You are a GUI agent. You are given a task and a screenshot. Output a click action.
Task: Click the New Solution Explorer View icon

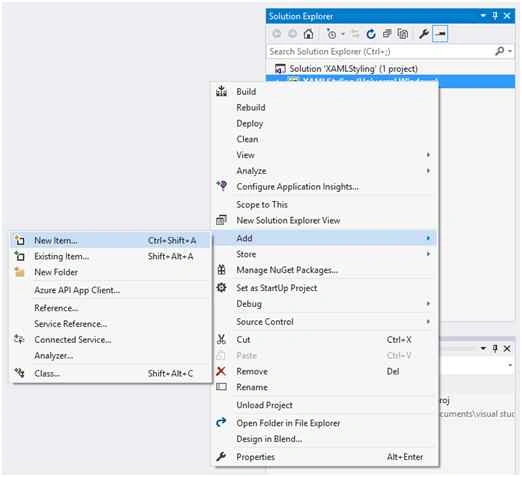tap(221, 220)
